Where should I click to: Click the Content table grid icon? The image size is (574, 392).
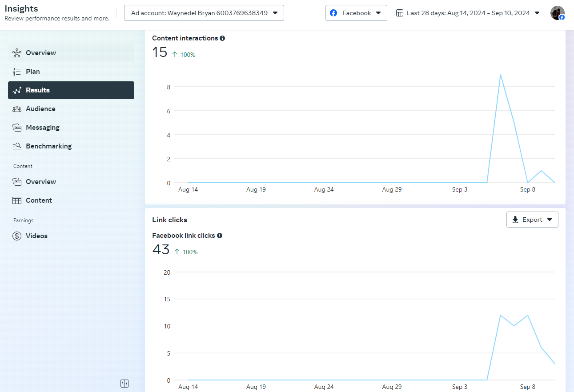[17, 200]
